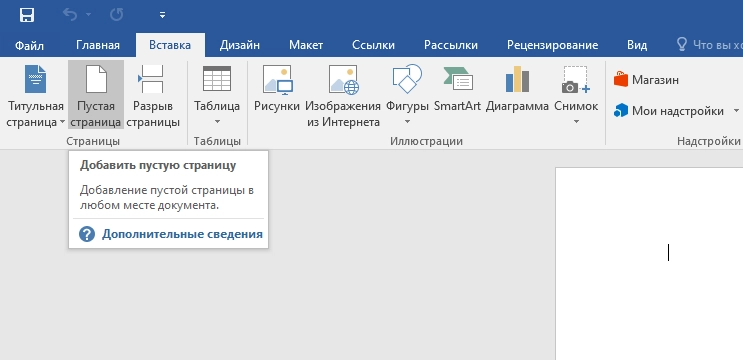Expand the Фигуры dropdown arrow
This screenshot has height=360, width=743.
coord(407,122)
